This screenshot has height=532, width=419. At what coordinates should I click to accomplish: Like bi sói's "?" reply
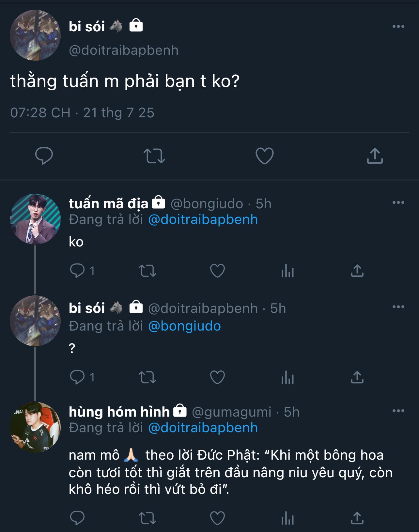[217, 377]
